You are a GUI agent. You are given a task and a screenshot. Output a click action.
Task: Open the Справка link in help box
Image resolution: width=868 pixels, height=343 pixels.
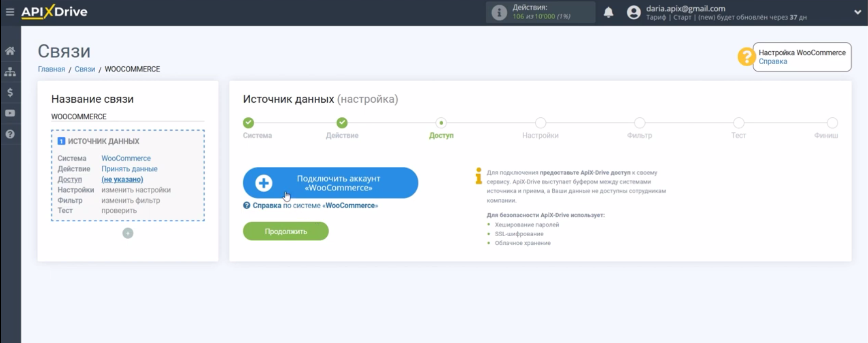(x=773, y=62)
